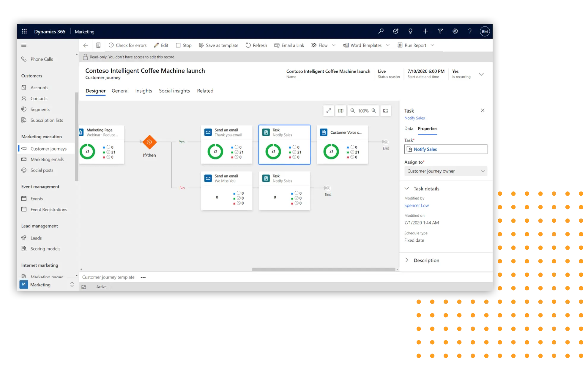The width and height of the screenshot is (588, 377).
Task: Click the fit to screen icon
Action: coord(386,111)
